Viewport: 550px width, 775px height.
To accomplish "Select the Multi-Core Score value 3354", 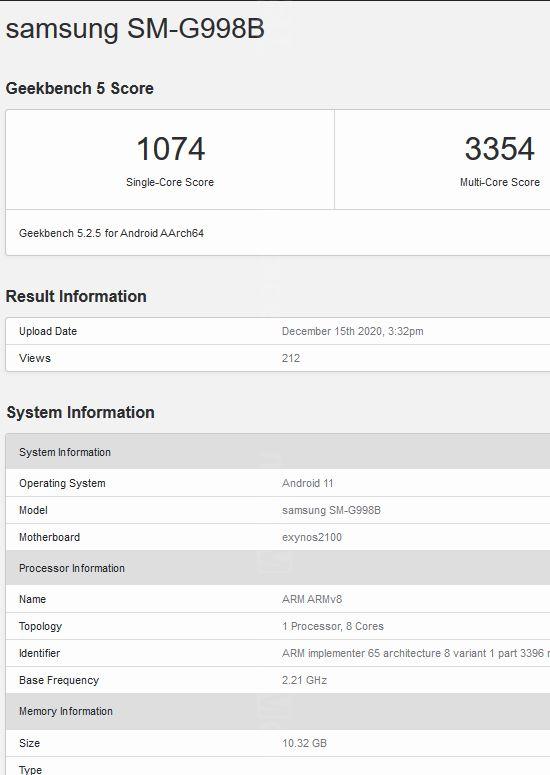I will [499, 149].
